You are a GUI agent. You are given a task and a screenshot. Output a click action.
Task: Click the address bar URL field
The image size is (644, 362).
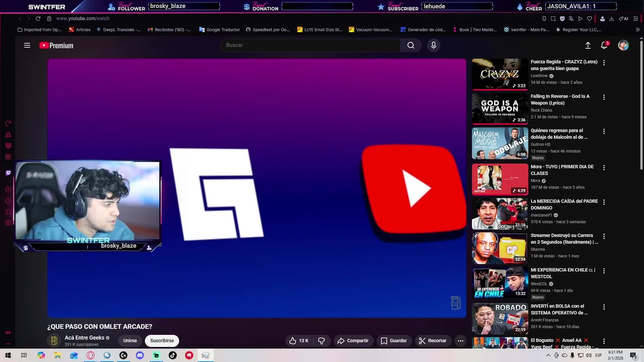pyautogui.click(x=83, y=19)
